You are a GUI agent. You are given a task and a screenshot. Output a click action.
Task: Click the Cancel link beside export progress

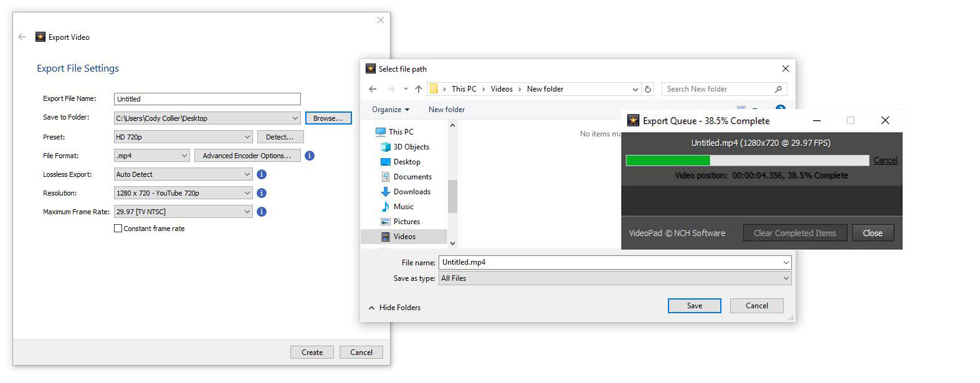[x=885, y=160]
